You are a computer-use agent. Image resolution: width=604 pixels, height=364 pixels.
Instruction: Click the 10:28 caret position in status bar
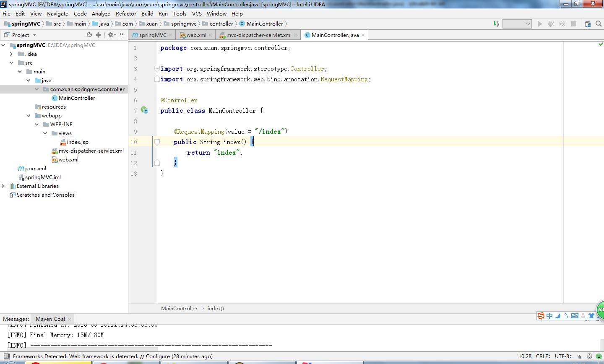[x=525, y=356]
